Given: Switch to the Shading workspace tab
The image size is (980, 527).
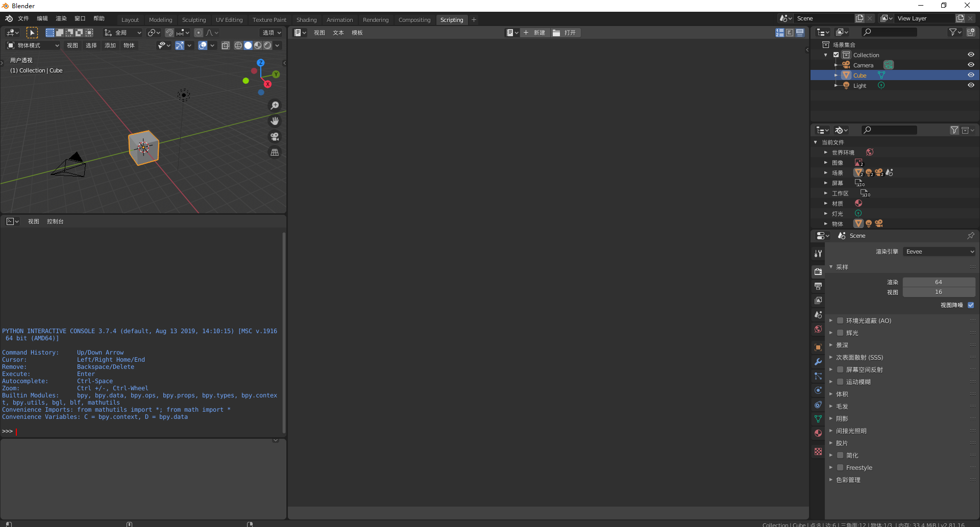Looking at the screenshot, I should (306, 19).
